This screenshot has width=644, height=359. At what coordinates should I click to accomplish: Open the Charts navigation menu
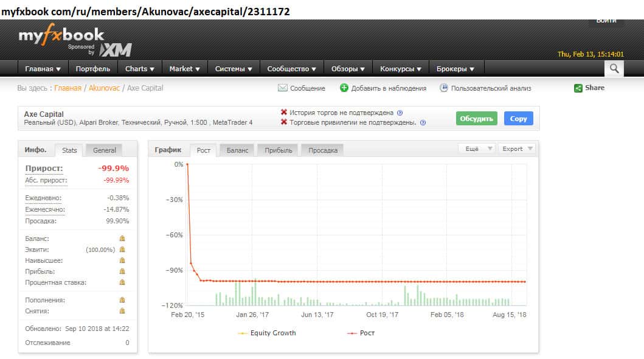[139, 69]
